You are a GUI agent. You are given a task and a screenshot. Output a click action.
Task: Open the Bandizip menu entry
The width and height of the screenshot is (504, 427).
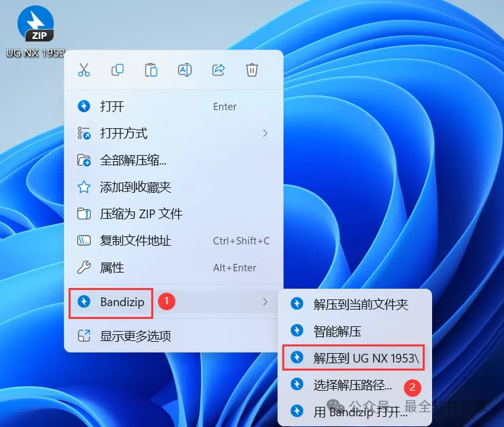pos(173,302)
